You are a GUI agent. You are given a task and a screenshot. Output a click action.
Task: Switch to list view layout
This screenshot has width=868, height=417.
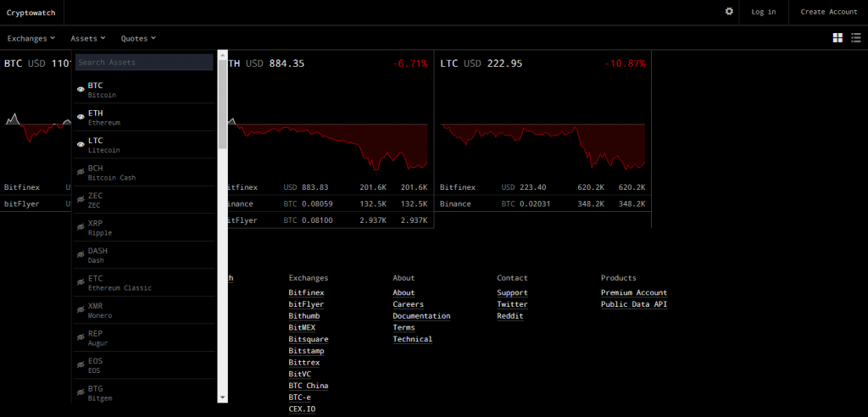pos(856,37)
